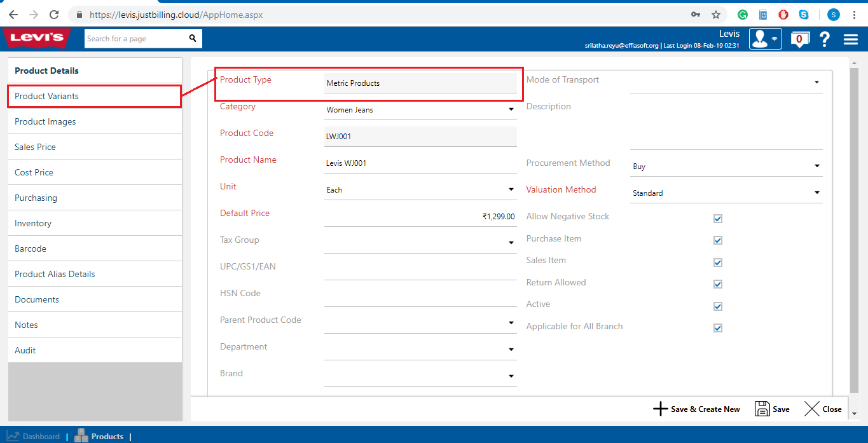Open the user profile icon menu
Viewport: 868px width, 443px height.
pyautogui.click(x=765, y=39)
